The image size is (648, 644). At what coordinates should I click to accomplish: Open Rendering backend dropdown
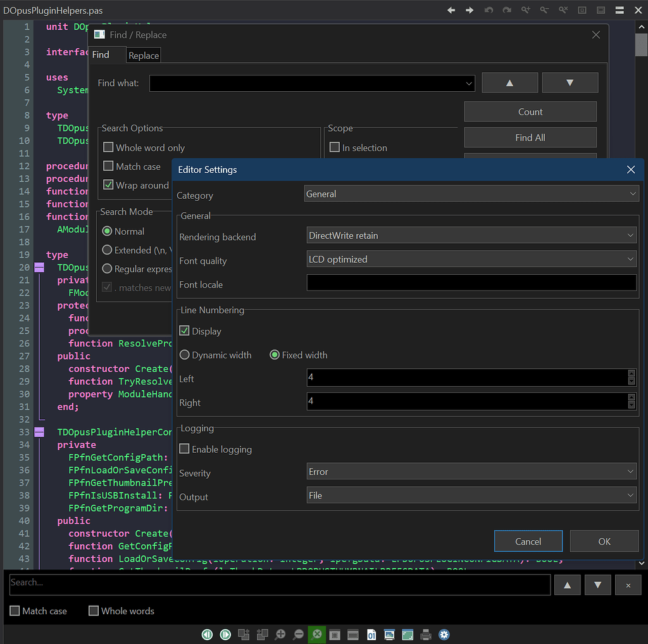[x=471, y=236]
